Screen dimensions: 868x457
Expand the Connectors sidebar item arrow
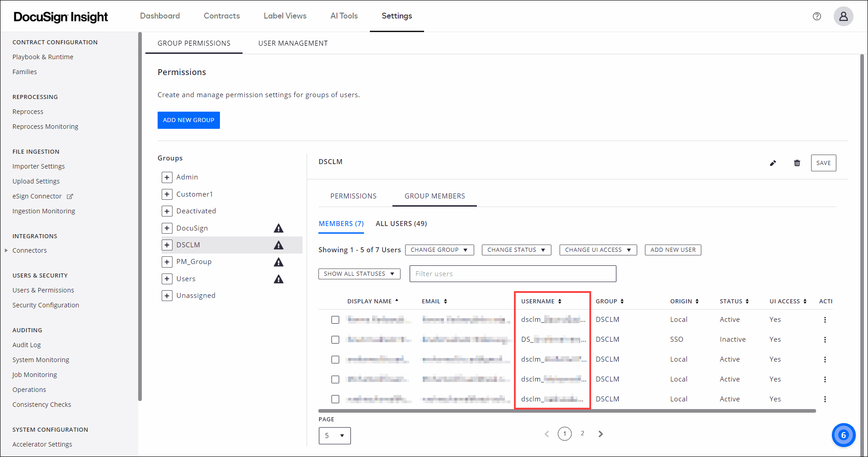pos(6,250)
